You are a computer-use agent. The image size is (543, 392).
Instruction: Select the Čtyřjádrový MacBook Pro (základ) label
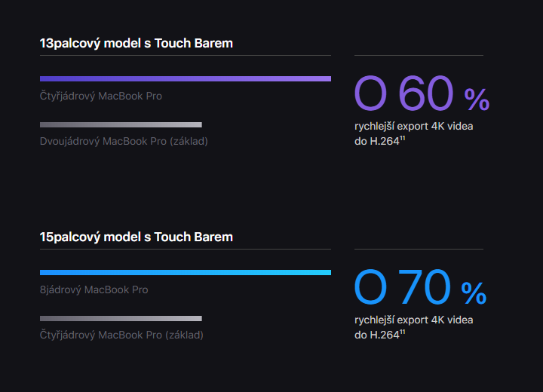click(x=121, y=335)
